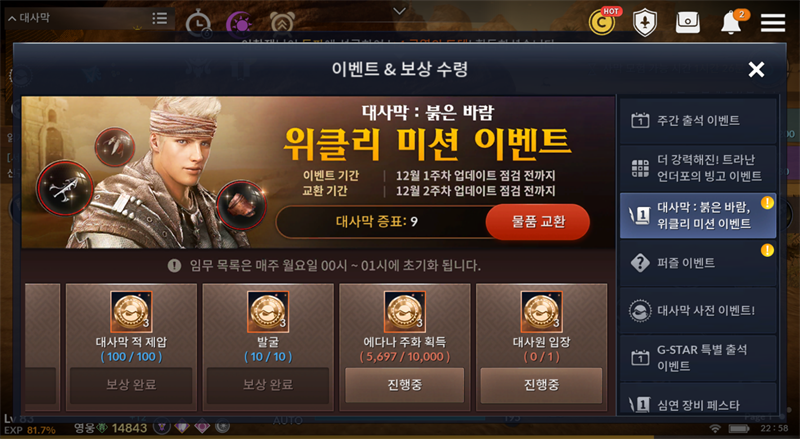Collapse the 대사막 region header
The height and width of the screenshot is (439, 800).
29,18
